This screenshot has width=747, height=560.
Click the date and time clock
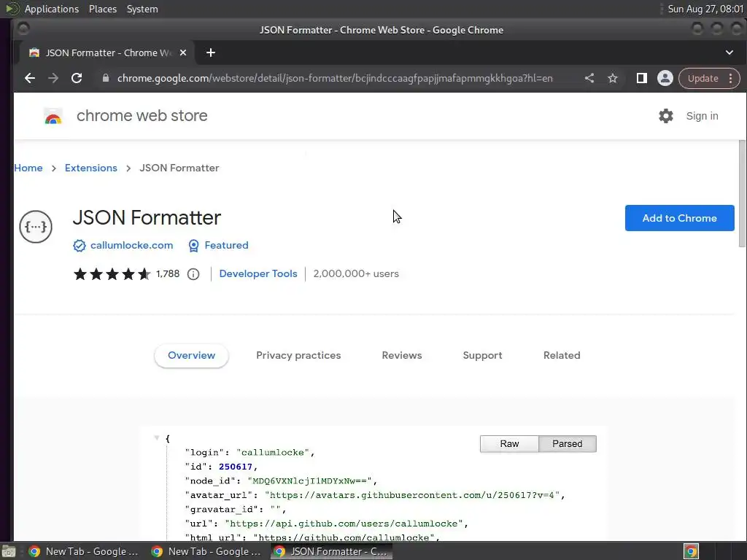[x=705, y=9]
